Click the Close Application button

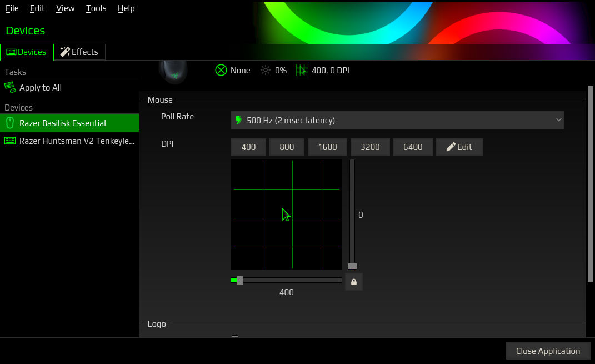(x=548, y=351)
